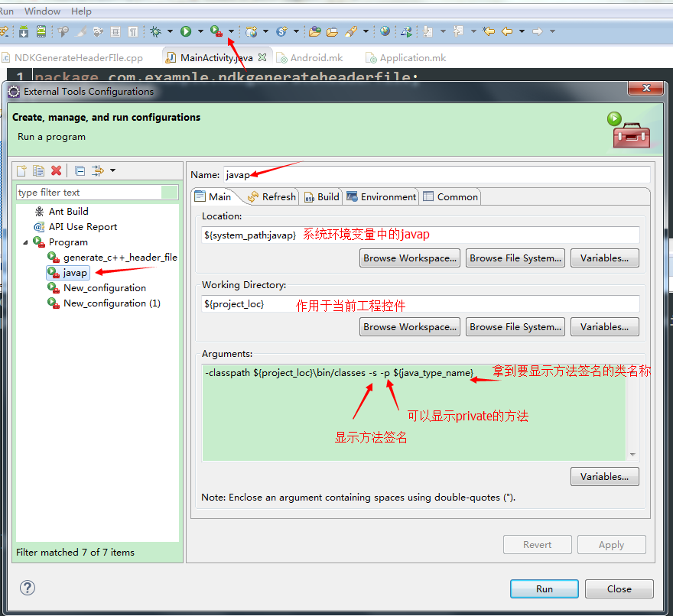Click the Collapse All icon in configurations panel
The width and height of the screenshot is (673, 616).
pos(80,170)
